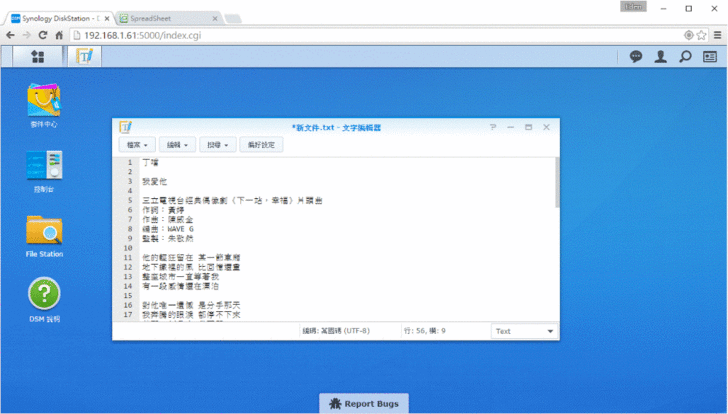
Task: Click the browser address bar
Action: pyautogui.click(x=380, y=34)
